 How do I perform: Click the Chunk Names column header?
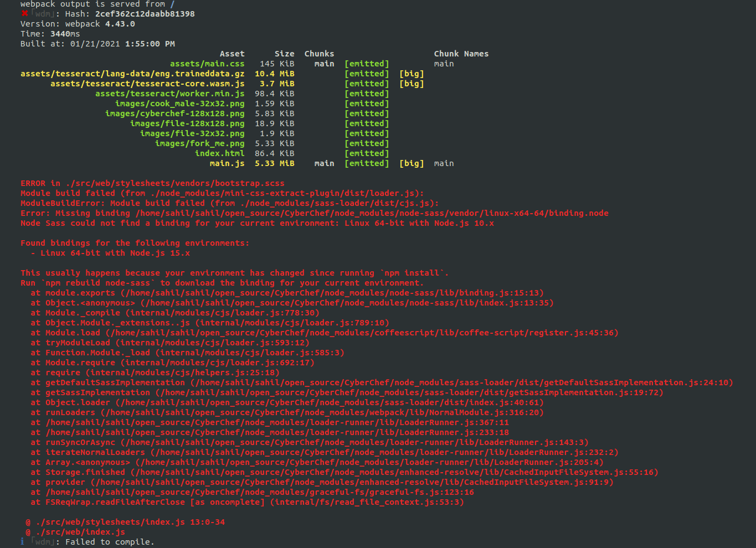coord(461,53)
